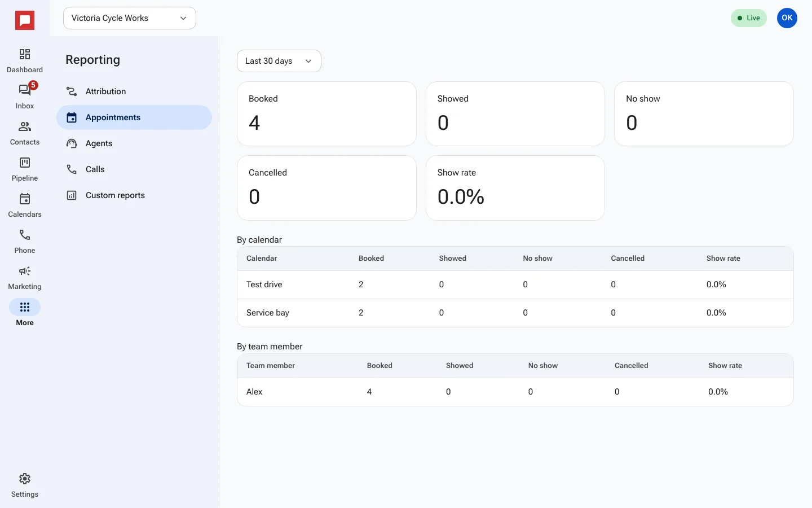812x508 pixels.
Task: Click the Booked summary card
Action: [326, 114]
